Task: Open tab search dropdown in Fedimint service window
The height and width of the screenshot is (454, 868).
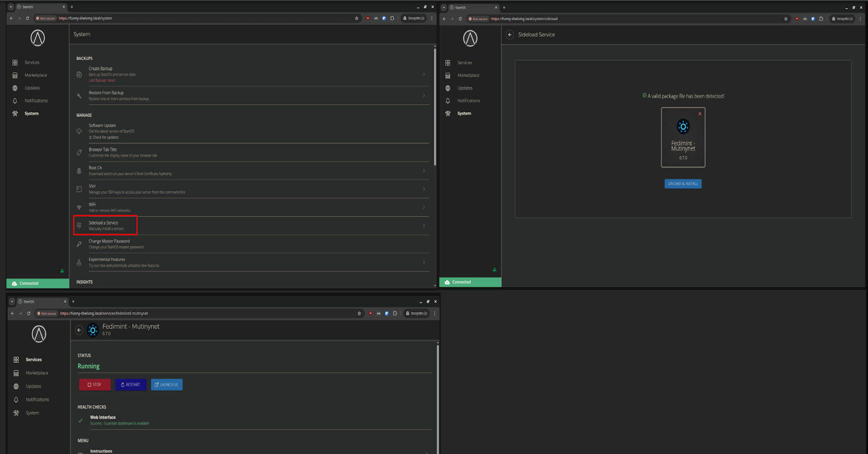Action: (x=12, y=301)
